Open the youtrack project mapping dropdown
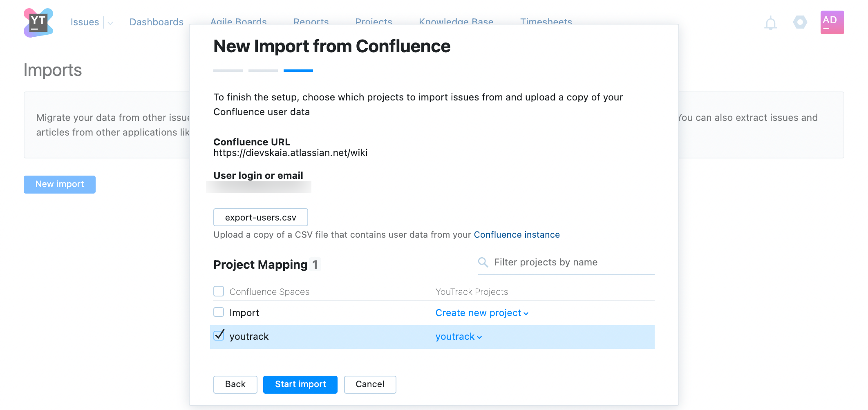 tap(459, 336)
